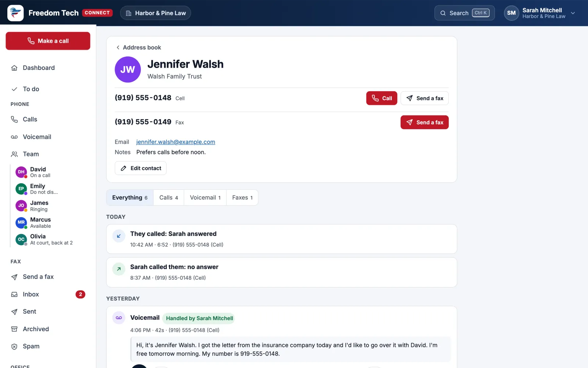Open Calls phone icon in sidebar
The image size is (588, 368).
(14, 119)
